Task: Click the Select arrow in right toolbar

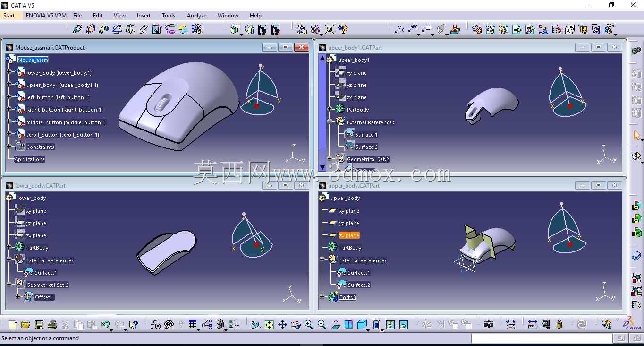Action: [x=636, y=136]
